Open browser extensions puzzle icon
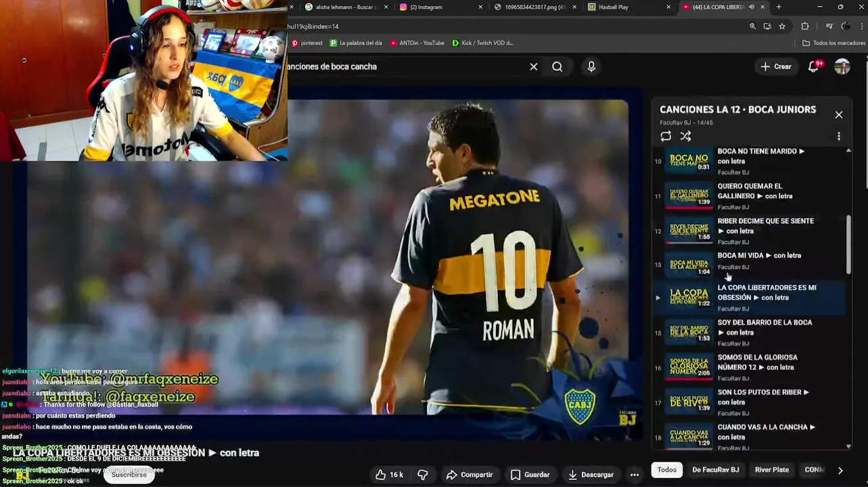The width and height of the screenshot is (868, 487). 805,26
